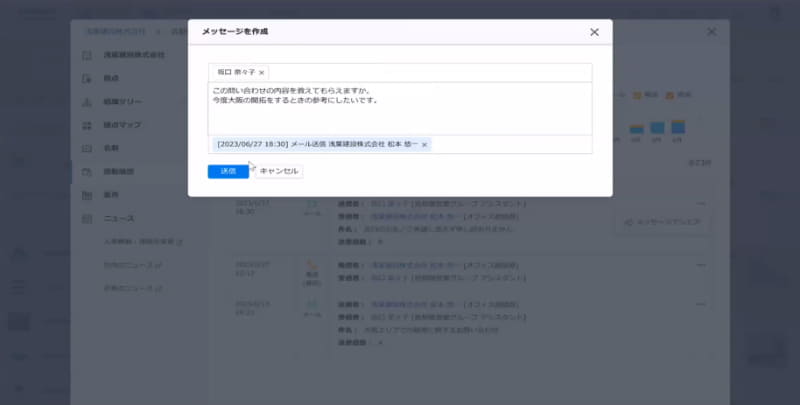This screenshot has height=405, width=800.
Task: Select ニュース in the background sidebar
Action: click(x=119, y=218)
